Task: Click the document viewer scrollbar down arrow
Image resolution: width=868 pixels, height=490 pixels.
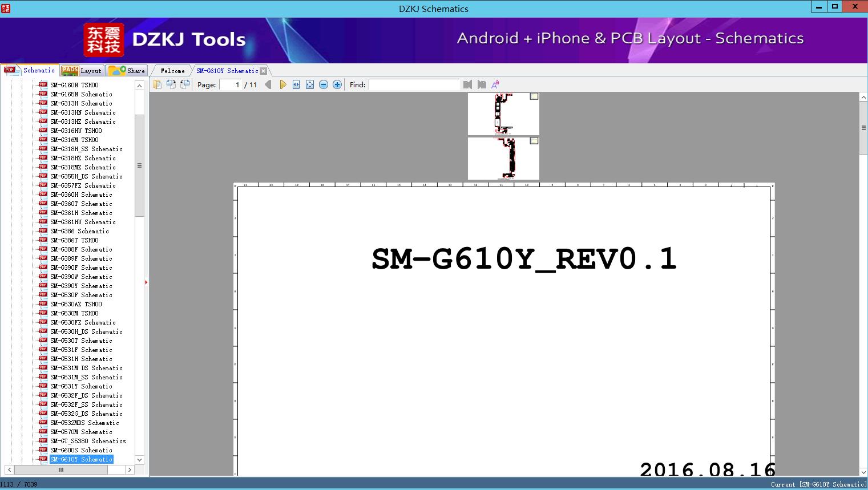Action: tap(863, 472)
